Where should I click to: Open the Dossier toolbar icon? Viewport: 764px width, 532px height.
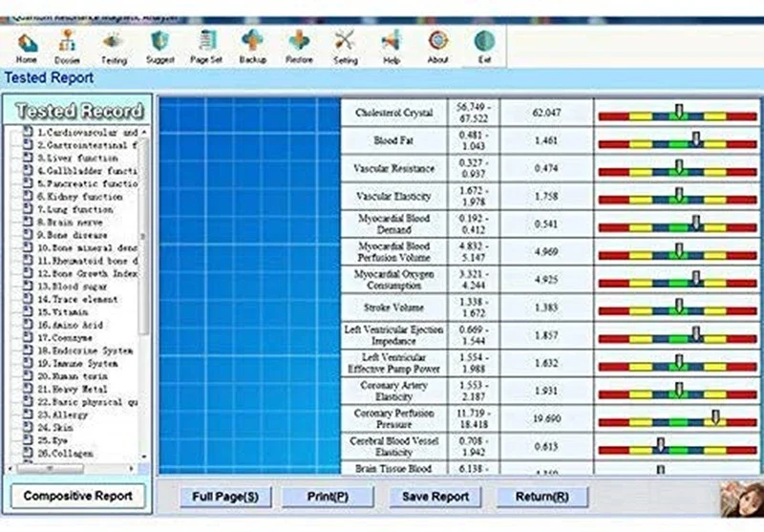(67, 47)
